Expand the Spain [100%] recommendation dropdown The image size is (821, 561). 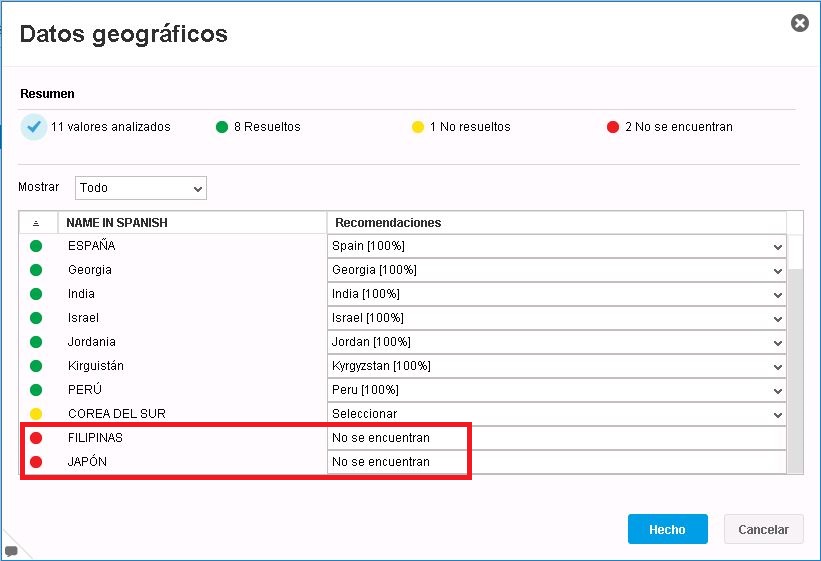point(557,246)
